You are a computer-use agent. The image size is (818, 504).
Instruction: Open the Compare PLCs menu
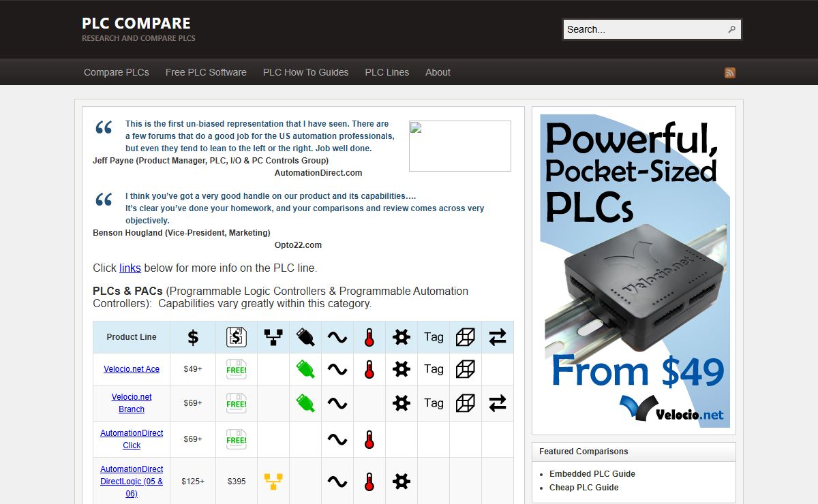[117, 72]
